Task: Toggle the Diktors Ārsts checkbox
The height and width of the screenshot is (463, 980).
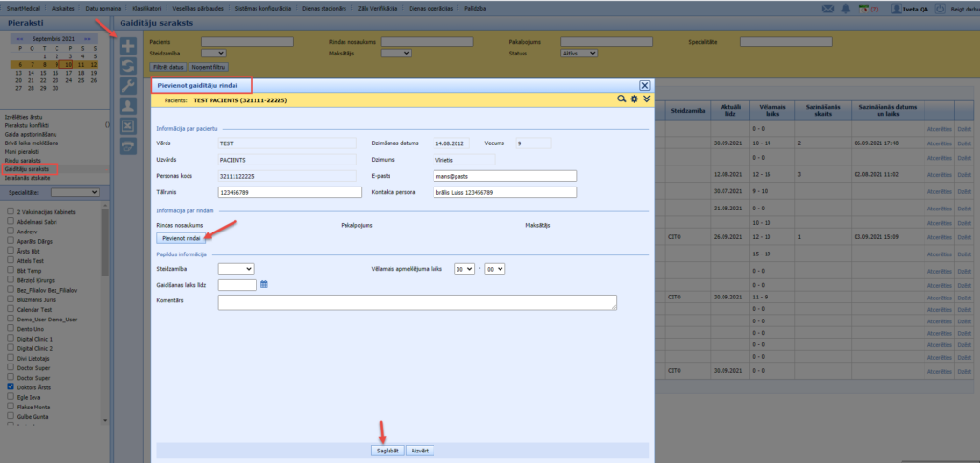Action: [10, 386]
